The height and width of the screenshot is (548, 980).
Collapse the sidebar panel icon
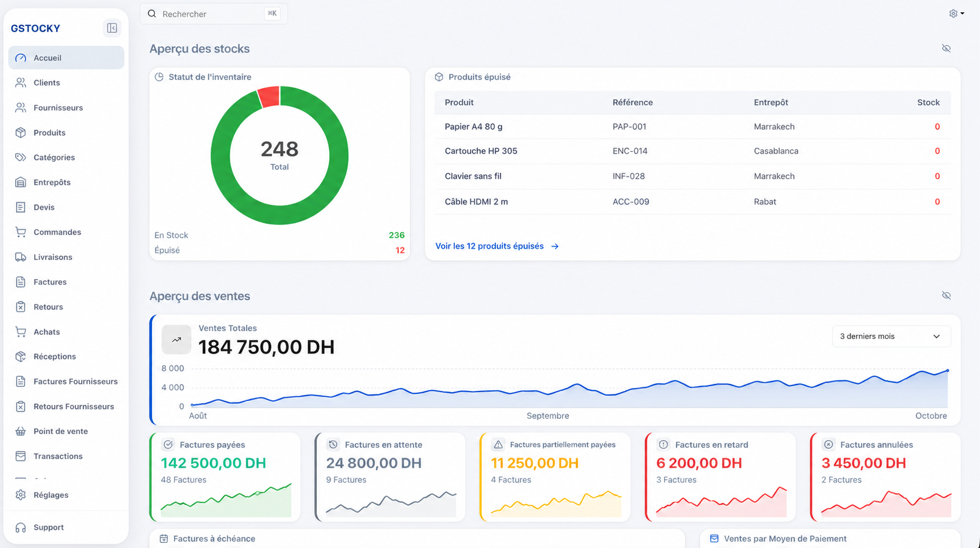pyautogui.click(x=112, y=28)
